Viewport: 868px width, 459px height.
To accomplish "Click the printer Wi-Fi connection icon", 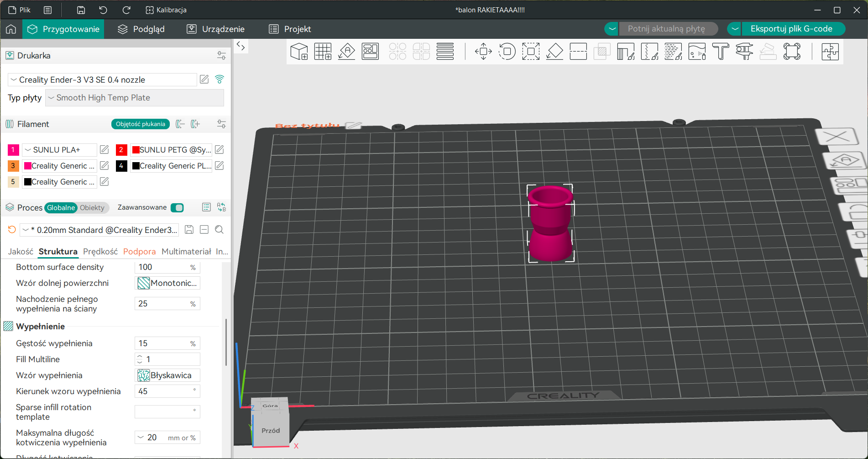I will click(220, 79).
